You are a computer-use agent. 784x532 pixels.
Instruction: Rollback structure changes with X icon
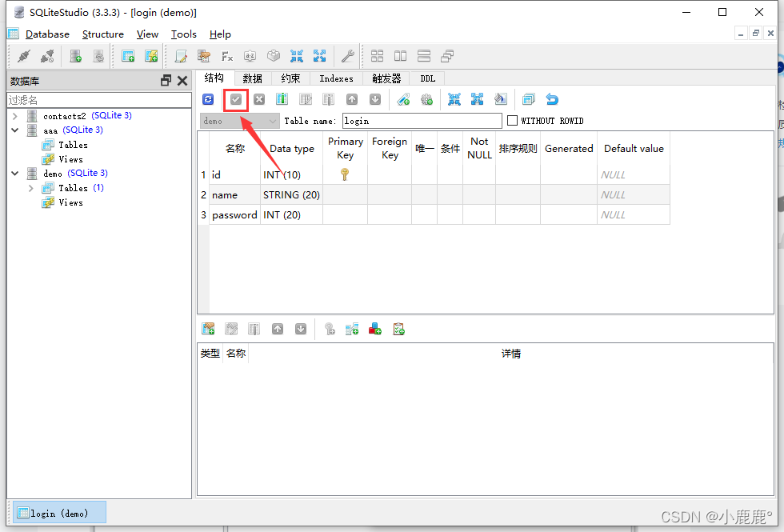tap(259, 99)
